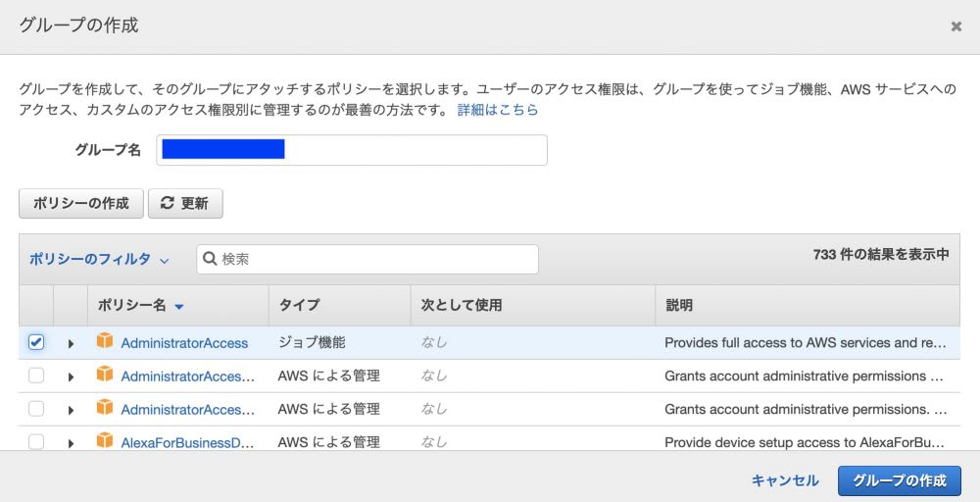Click the ジョブ機能 type cell

pos(312,342)
